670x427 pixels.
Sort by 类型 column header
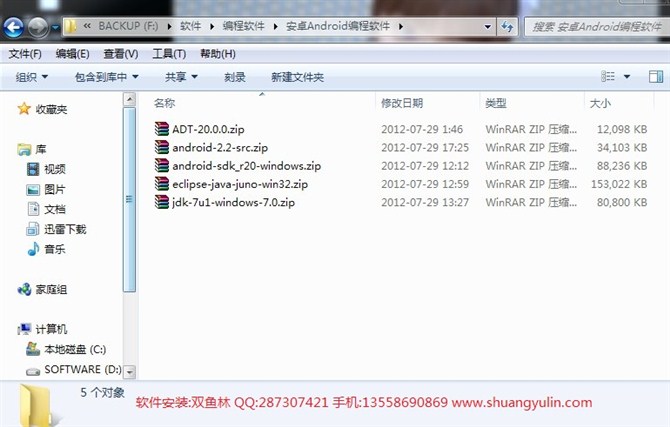[496, 103]
